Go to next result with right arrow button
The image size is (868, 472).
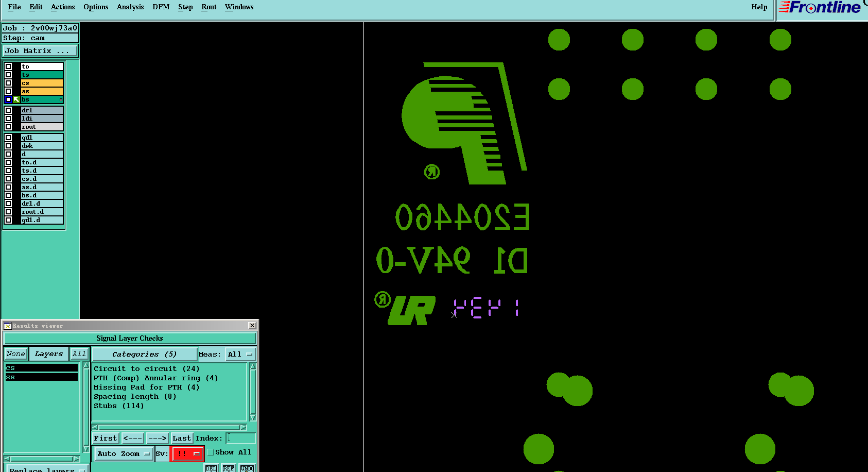coord(158,439)
